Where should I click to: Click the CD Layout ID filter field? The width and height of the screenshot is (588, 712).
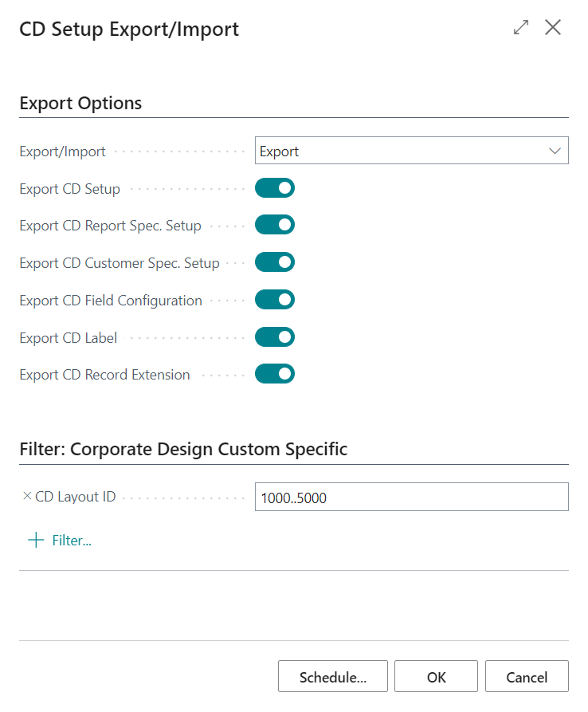tap(411, 497)
